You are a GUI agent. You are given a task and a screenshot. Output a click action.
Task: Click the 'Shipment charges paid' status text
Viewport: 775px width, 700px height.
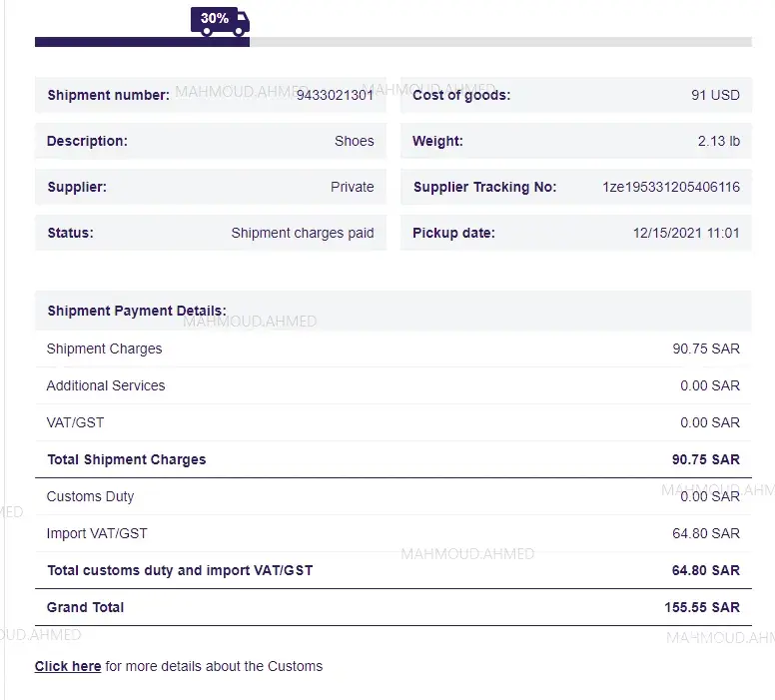coord(302,233)
